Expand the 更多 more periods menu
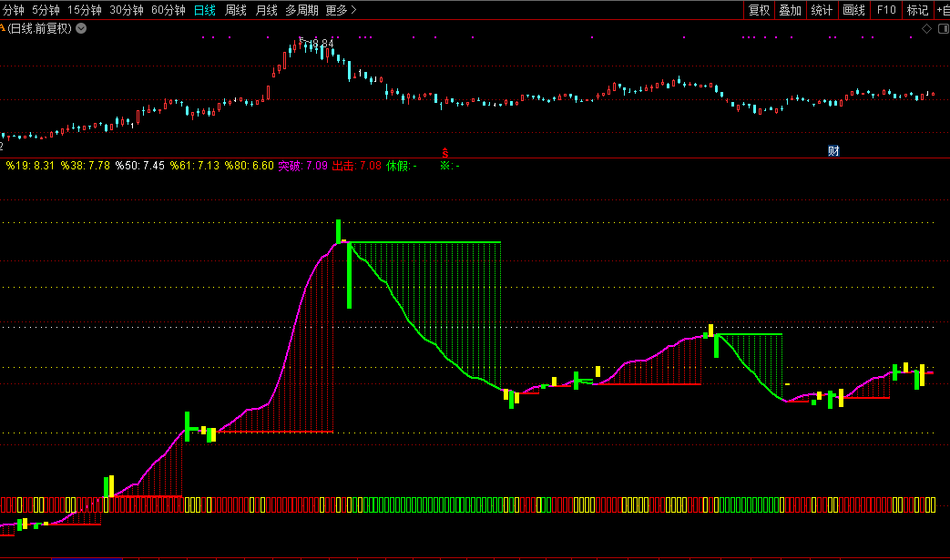The width and height of the screenshot is (950, 560). [x=341, y=10]
